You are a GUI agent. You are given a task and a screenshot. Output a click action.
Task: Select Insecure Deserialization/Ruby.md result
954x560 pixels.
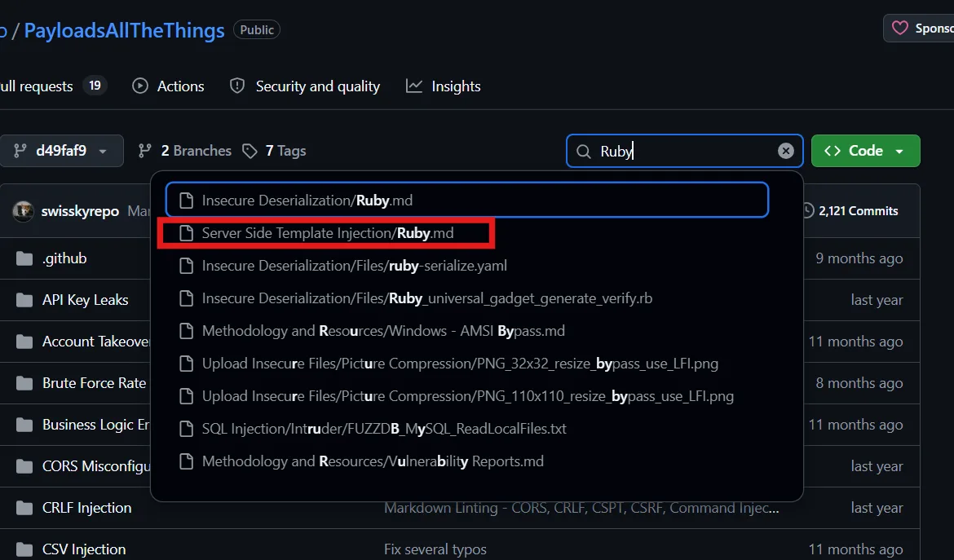466,200
